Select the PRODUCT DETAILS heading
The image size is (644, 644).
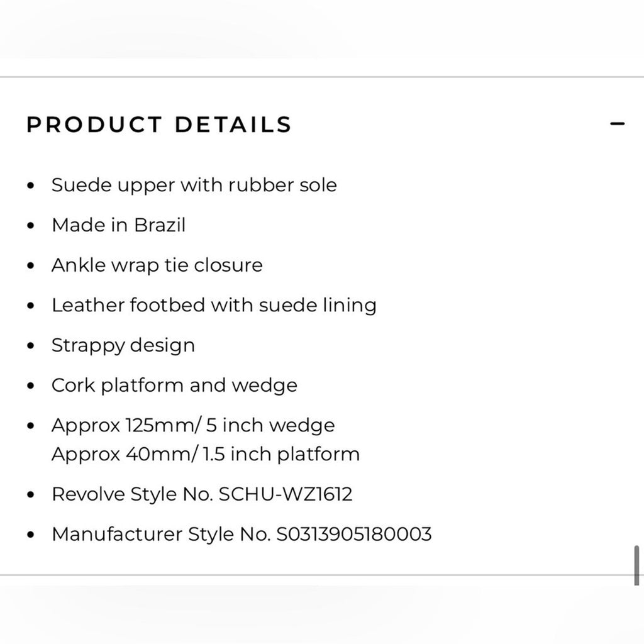[158, 125]
